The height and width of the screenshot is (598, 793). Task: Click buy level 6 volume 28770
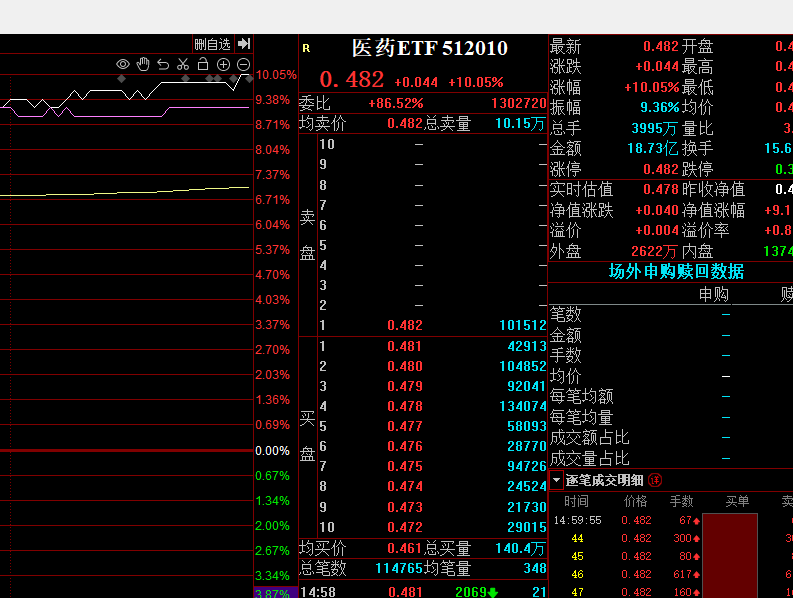coord(526,446)
